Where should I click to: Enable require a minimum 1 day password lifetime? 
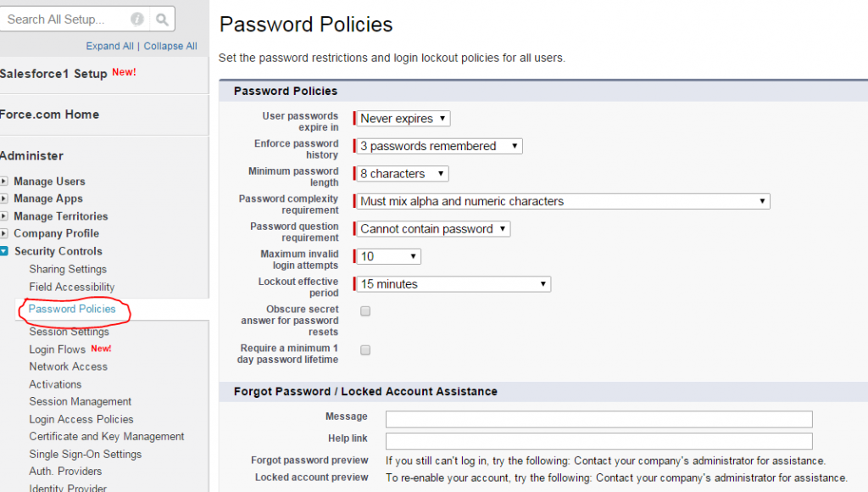click(364, 349)
